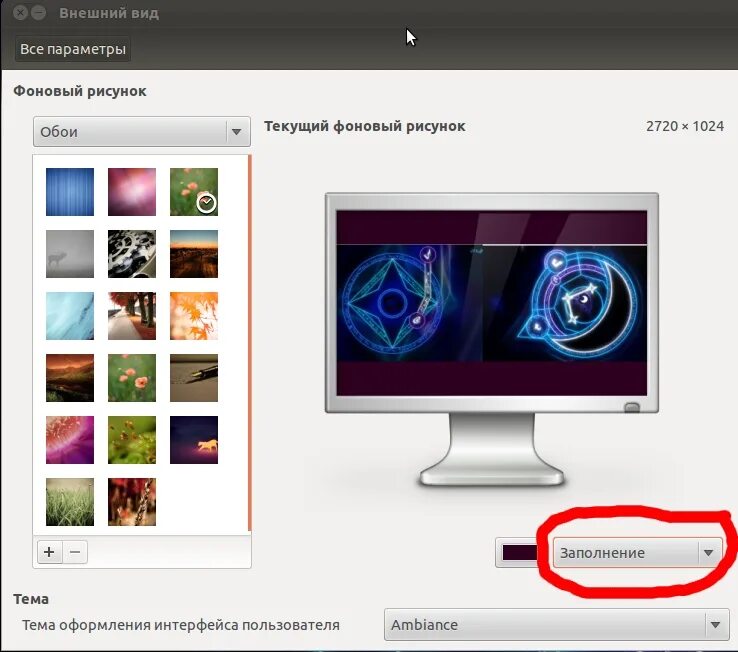
Task: Click the 'Фоновый рисунок' section heading
Action: pos(80,91)
